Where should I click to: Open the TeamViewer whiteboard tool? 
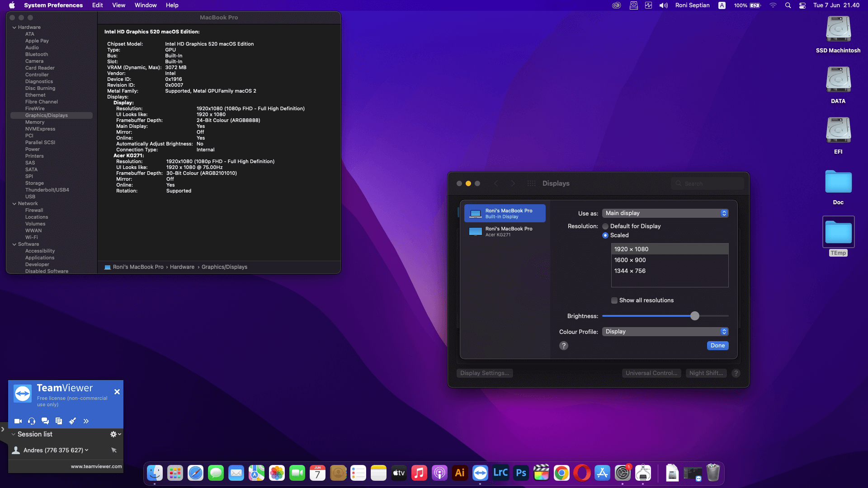(72, 421)
